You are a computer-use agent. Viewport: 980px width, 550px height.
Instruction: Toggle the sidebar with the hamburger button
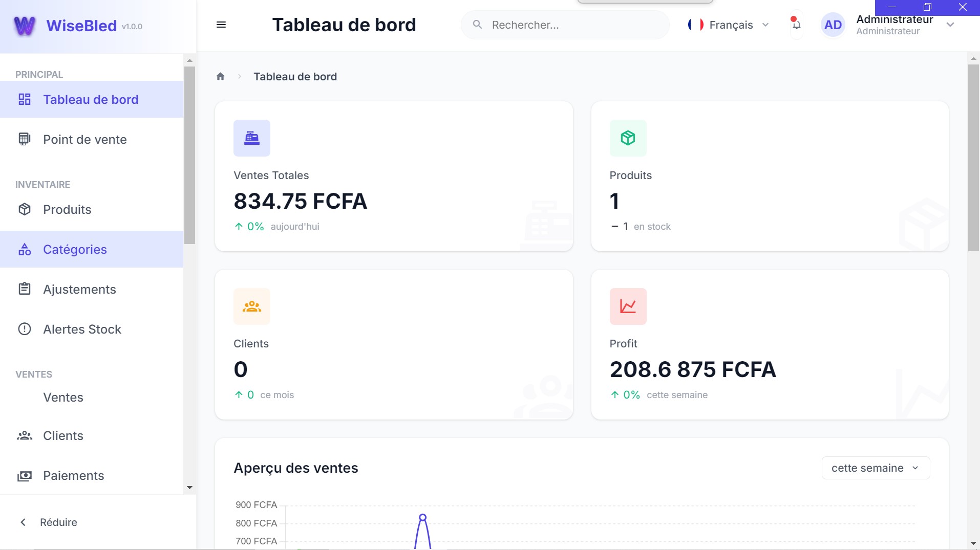(221, 25)
